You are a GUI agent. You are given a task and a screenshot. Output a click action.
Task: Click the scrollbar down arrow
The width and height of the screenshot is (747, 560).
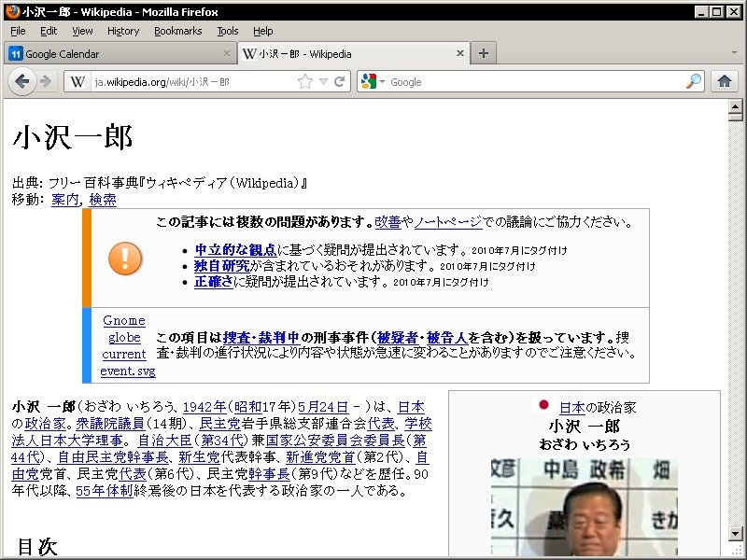coord(735,534)
